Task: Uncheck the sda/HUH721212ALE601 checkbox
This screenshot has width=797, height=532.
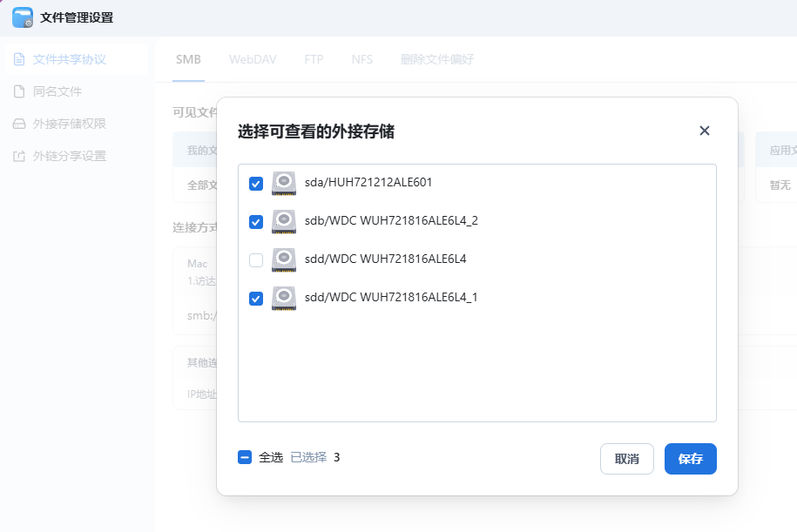Action: pos(256,184)
